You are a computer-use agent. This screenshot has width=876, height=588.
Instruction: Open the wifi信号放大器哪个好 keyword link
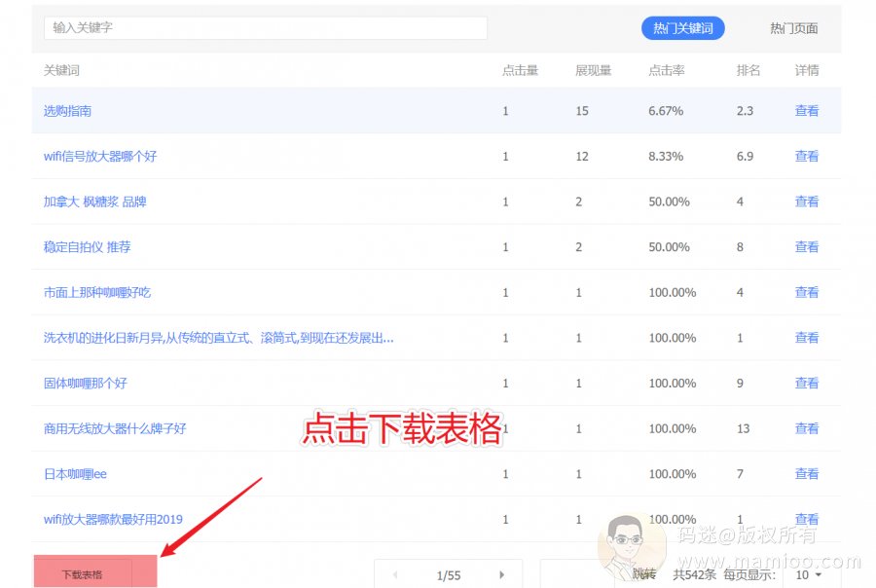[100, 156]
